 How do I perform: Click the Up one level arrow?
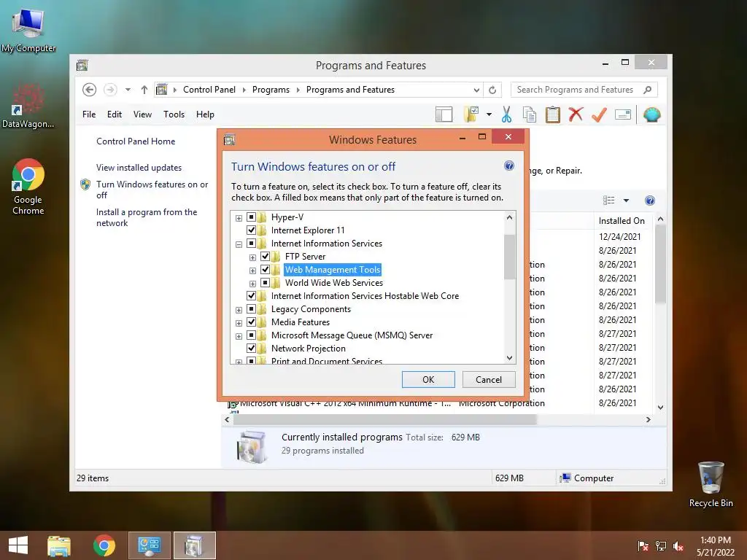[144, 90]
